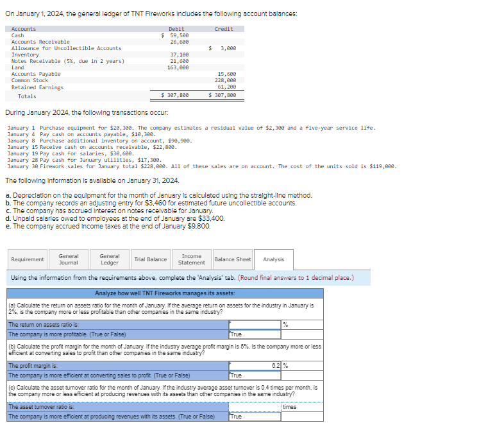Click the Totals row label
The height and width of the screenshot is (423, 504).
[x=27, y=96]
